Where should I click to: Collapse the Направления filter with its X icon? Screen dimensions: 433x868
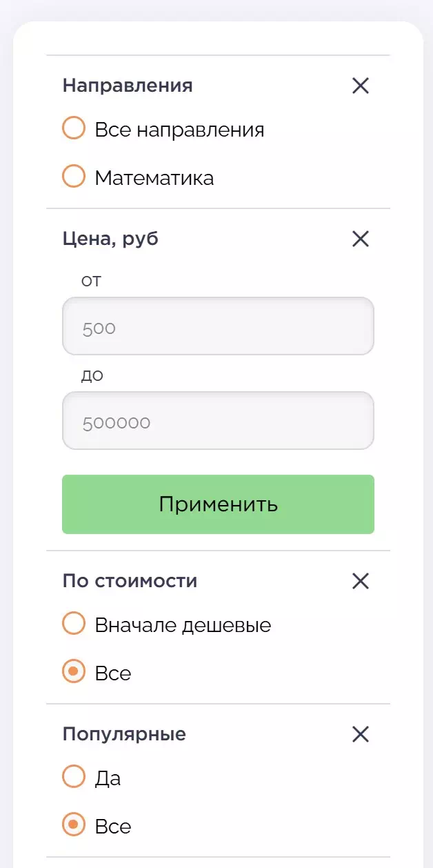361,86
